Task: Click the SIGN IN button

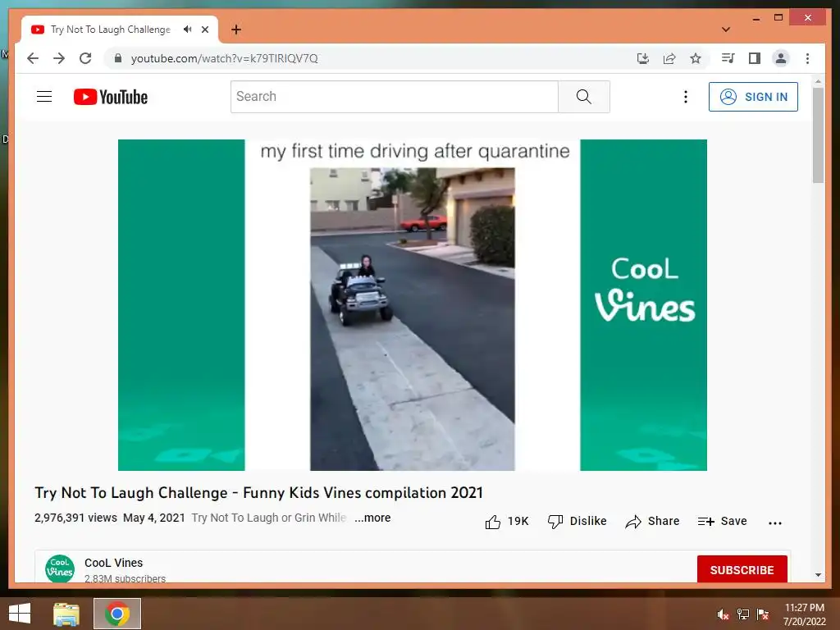Action: point(753,97)
